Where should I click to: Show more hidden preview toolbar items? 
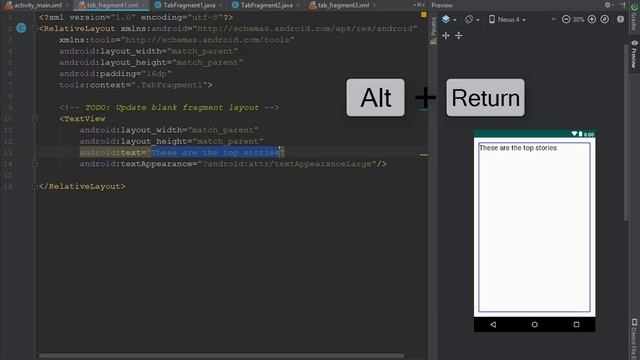click(553, 19)
